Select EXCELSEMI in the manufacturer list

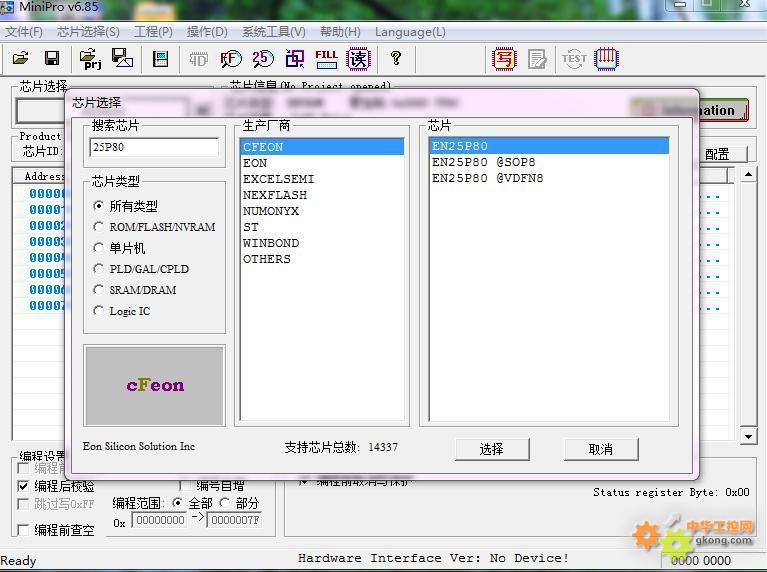pyautogui.click(x=322, y=179)
